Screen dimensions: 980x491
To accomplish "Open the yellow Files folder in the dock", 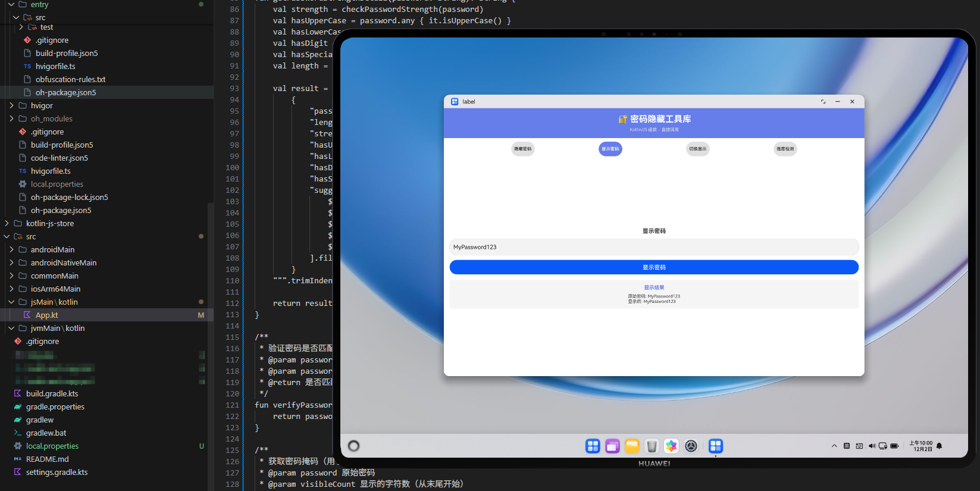I will 632,446.
